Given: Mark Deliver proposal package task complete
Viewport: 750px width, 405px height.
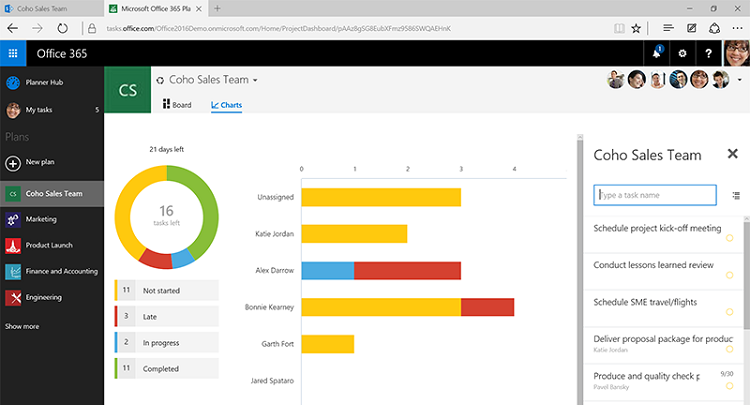Looking at the screenshot, I should [x=729, y=349].
